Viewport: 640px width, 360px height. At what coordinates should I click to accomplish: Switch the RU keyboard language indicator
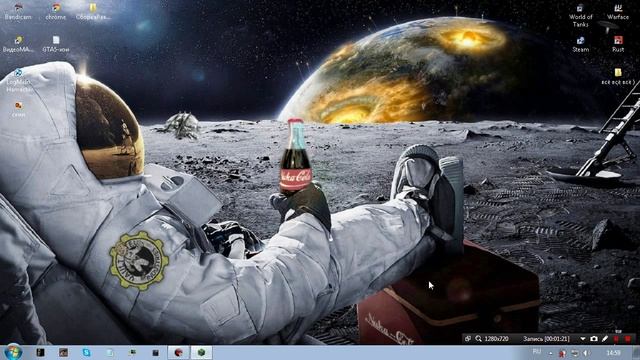pyautogui.click(x=537, y=352)
